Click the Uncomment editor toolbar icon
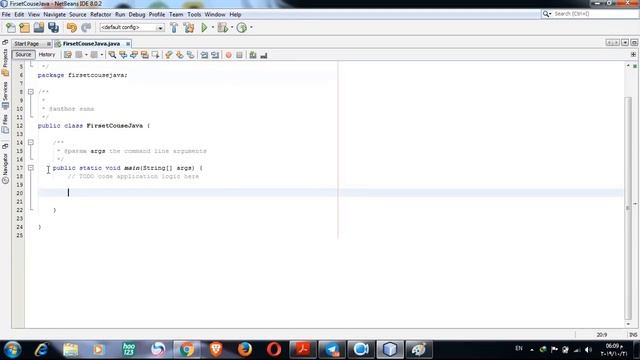The width and height of the screenshot is (640, 360). pos(264,55)
